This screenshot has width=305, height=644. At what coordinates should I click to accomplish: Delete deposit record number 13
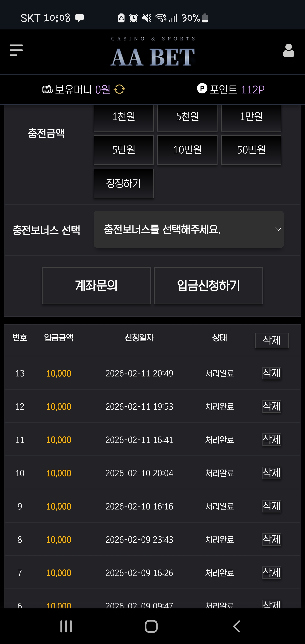tap(272, 373)
